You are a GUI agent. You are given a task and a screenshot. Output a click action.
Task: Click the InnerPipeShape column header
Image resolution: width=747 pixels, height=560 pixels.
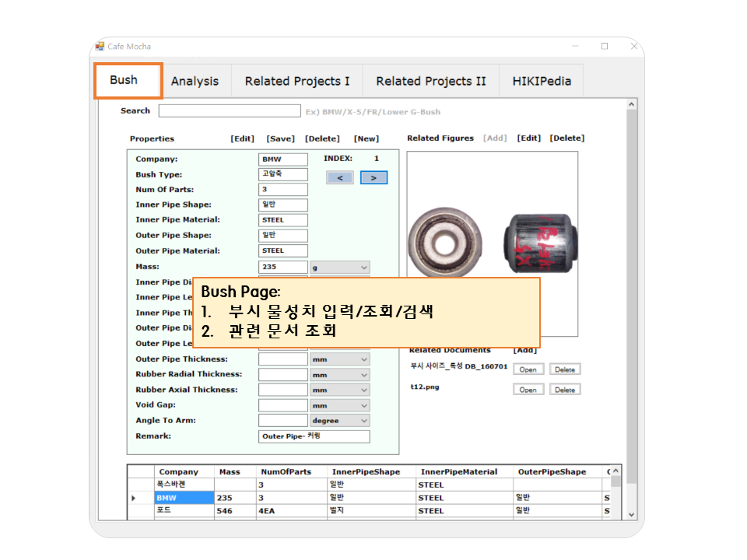pos(372,472)
